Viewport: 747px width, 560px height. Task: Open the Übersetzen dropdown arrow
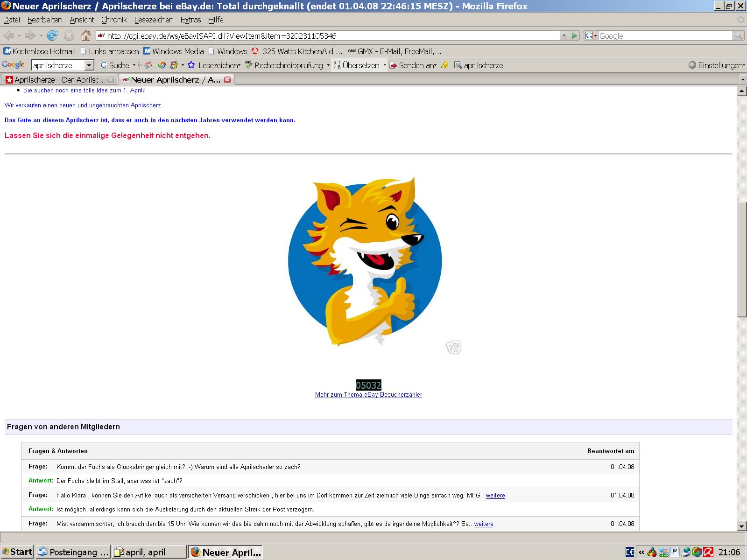(385, 65)
